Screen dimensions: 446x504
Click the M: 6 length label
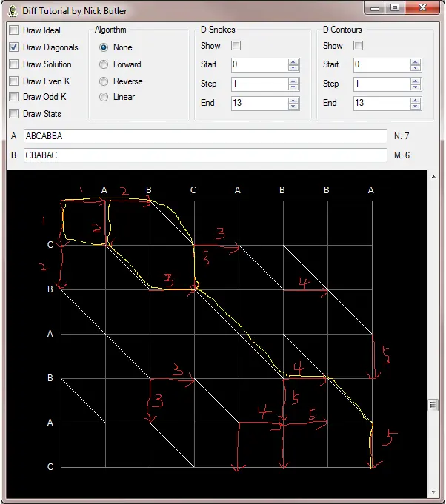[402, 155]
